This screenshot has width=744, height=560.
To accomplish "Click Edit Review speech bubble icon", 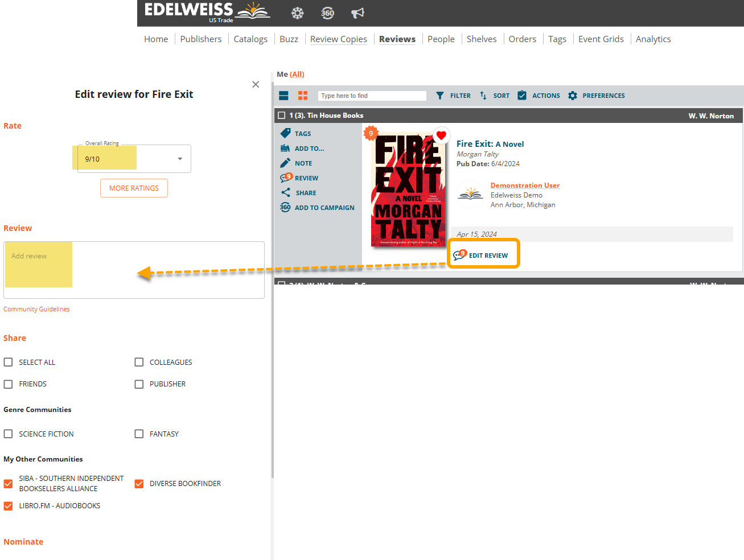I will [x=460, y=255].
